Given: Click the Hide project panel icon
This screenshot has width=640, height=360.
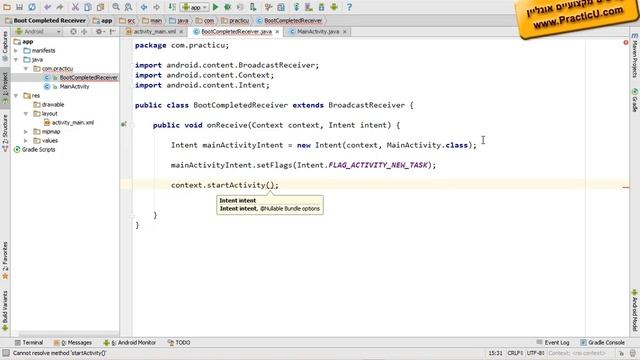Looking at the screenshot, I should 112,31.
